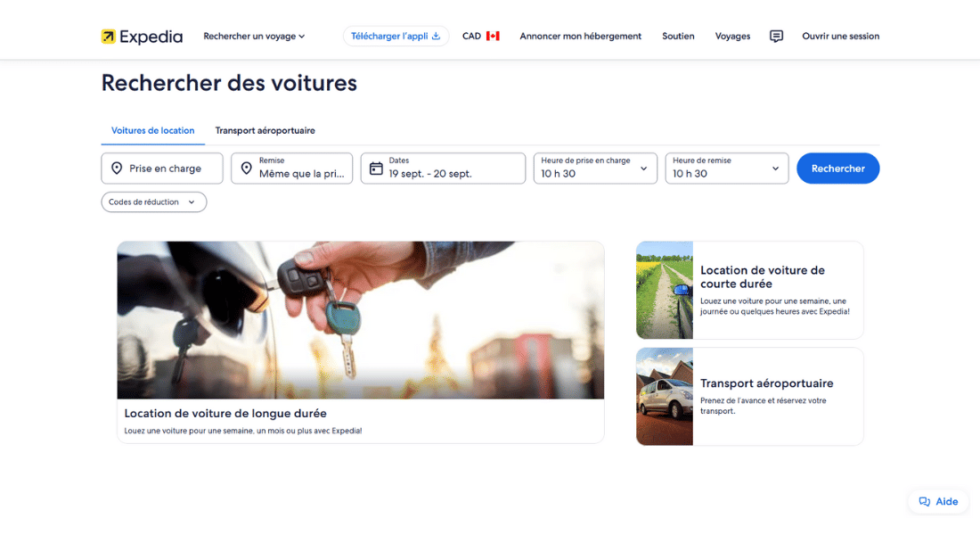Open the Heure de prise en charge dropdown
Image resolution: width=980 pixels, height=535 pixels.
[x=595, y=169]
